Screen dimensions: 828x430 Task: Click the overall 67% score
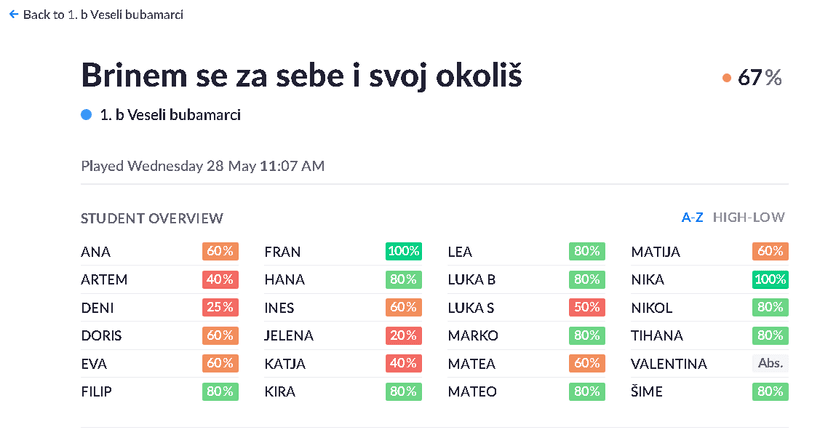tap(759, 78)
